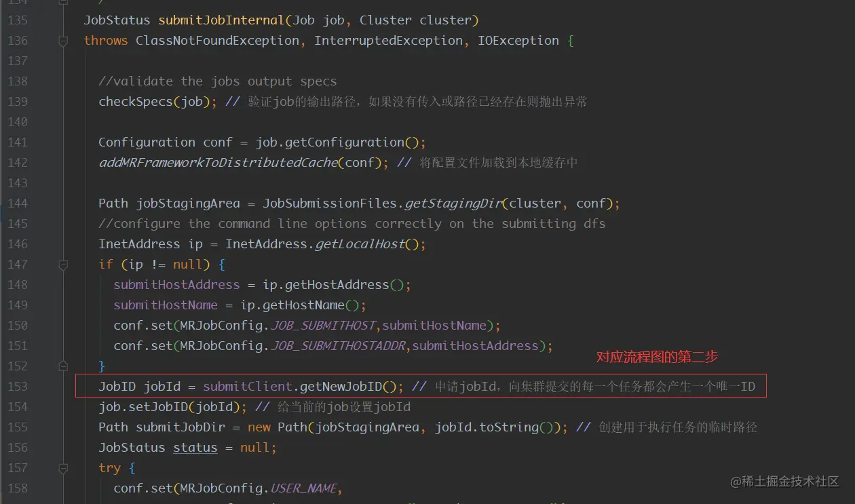The image size is (855, 504).
Task: Collapse the if block fold at line 147
Action: tap(63, 265)
